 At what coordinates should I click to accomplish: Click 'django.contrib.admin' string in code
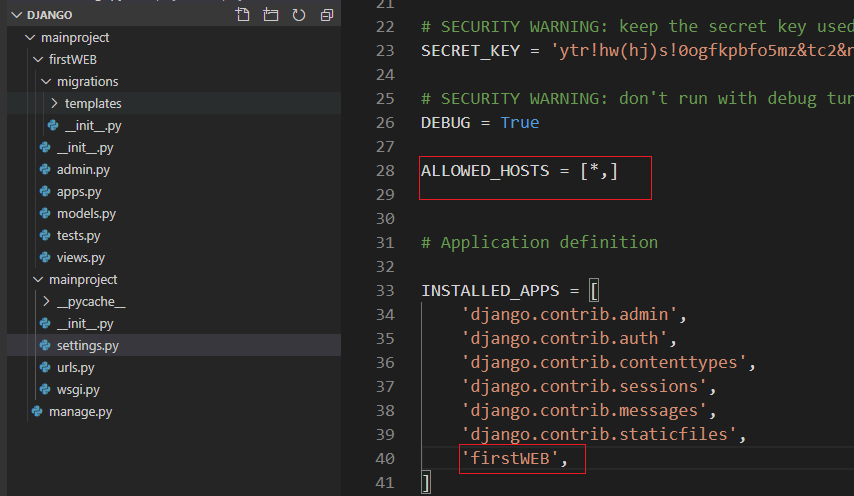[569, 315]
